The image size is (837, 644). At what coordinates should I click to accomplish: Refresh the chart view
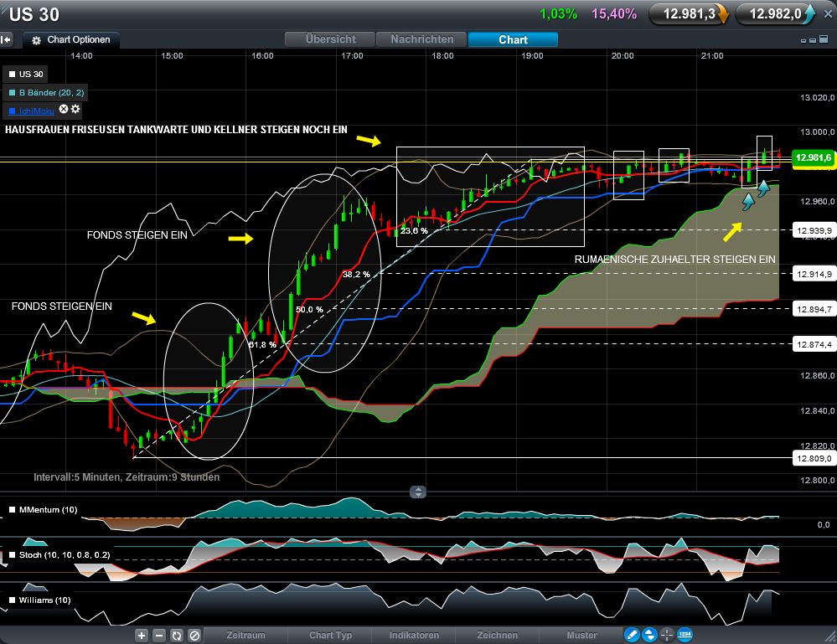coord(177,635)
